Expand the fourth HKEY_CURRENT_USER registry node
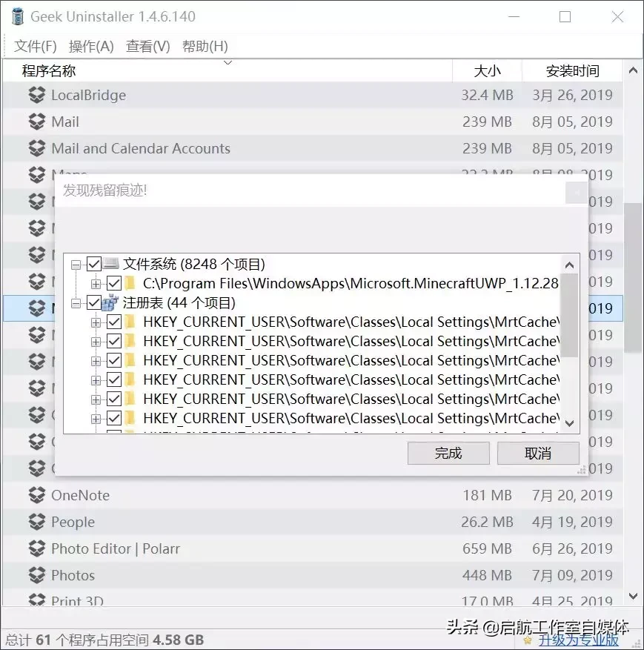The width and height of the screenshot is (644, 650). pyautogui.click(x=96, y=380)
